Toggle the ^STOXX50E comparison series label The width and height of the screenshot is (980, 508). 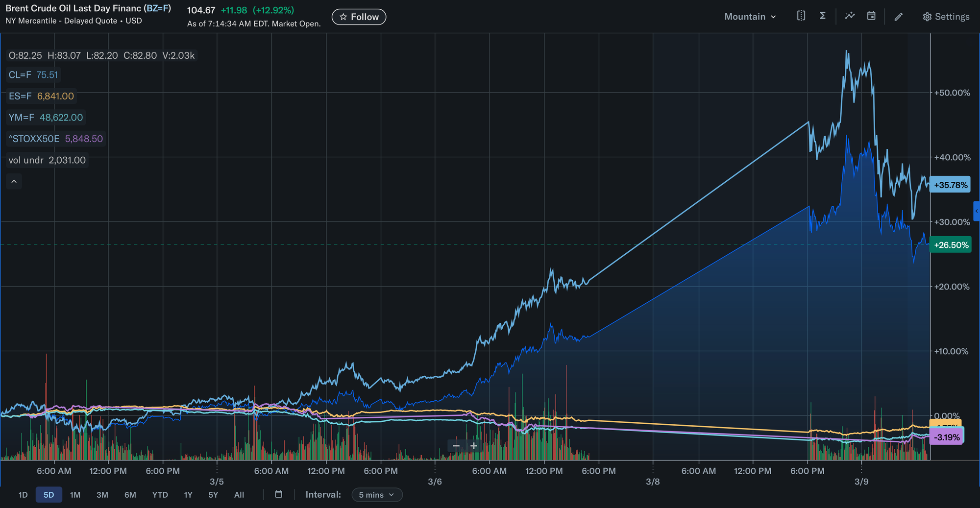tap(55, 139)
